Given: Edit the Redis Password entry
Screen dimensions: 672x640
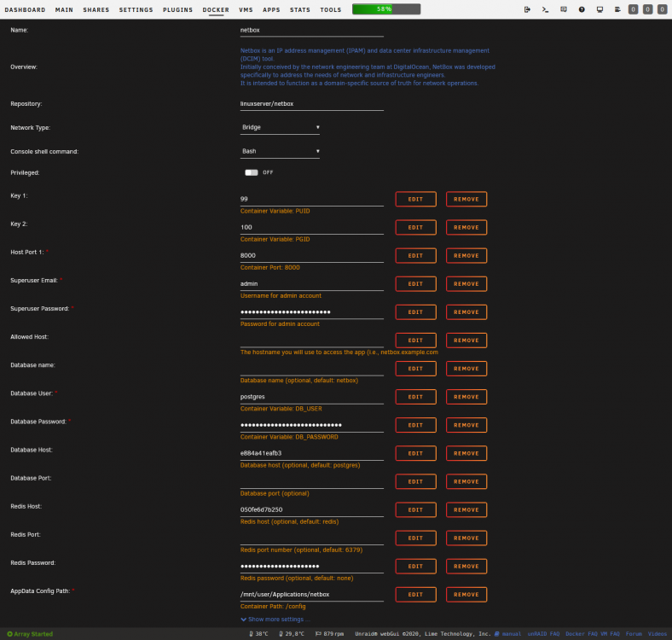Looking at the screenshot, I should click(415, 567).
